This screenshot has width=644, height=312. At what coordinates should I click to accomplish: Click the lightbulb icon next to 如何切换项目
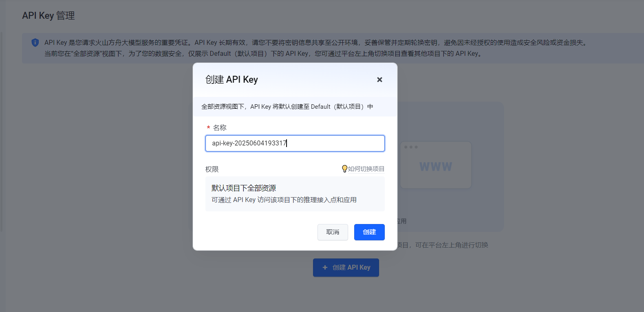coord(344,169)
